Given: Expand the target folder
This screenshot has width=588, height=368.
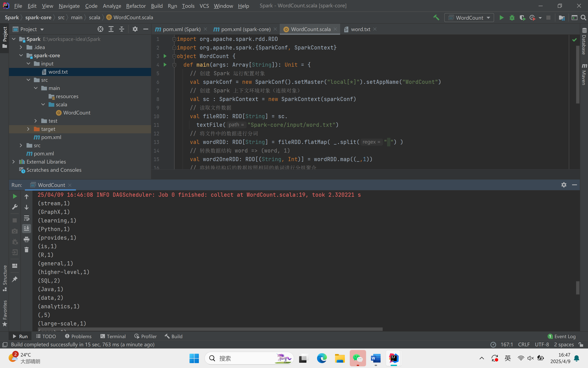Looking at the screenshot, I should pyautogui.click(x=28, y=129).
